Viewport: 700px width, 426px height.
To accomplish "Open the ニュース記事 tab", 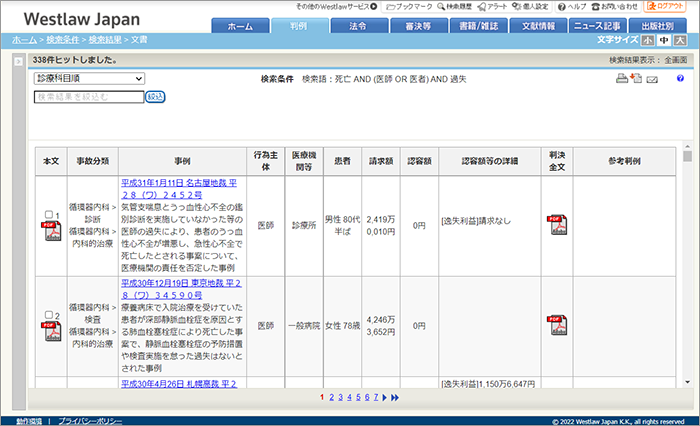I will 598,26.
